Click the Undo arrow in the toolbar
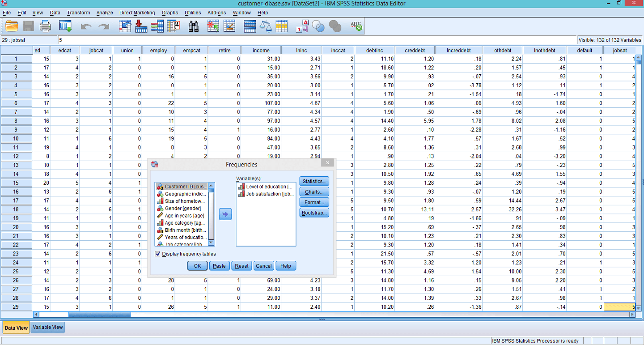The height and width of the screenshot is (345, 644). point(86,27)
